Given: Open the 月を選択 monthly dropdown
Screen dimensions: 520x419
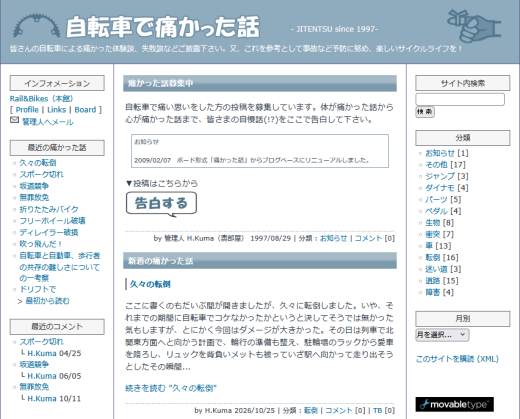Looking at the screenshot, I should (442, 335).
